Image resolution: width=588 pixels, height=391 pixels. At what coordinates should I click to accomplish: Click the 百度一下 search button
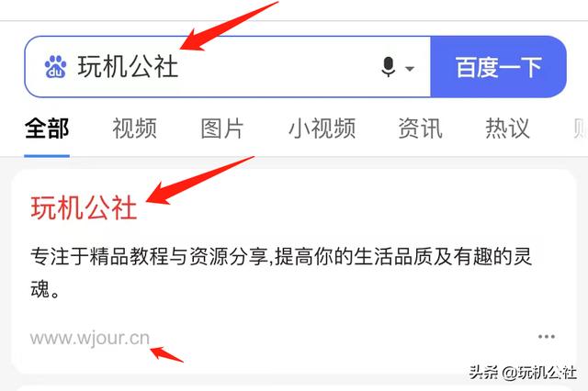click(x=498, y=67)
